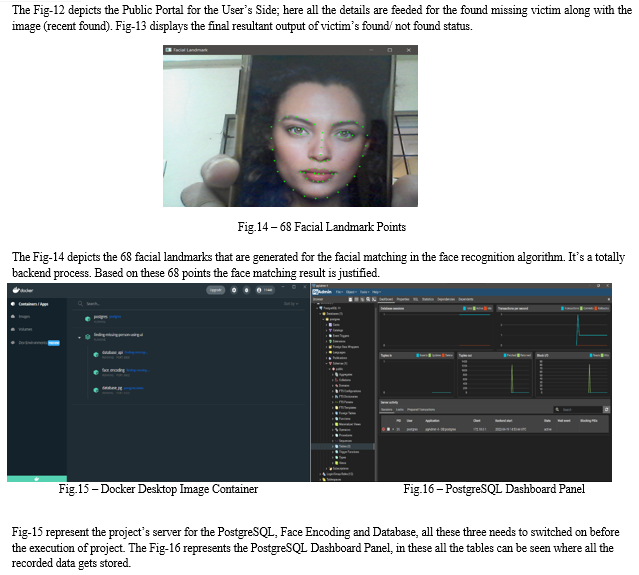This screenshot has height=575, width=639.
Task: Click pgAdmin View Data toolbar icon
Action: click(357, 299)
